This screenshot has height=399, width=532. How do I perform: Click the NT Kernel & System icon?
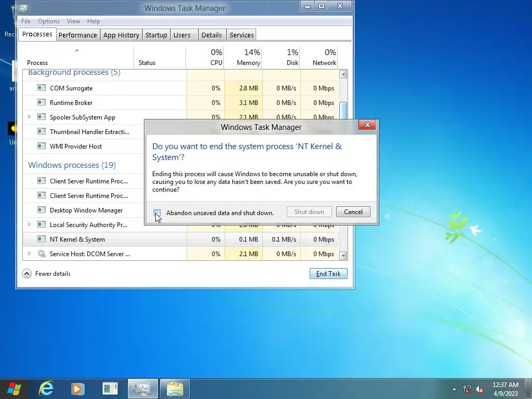click(x=42, y=239)
